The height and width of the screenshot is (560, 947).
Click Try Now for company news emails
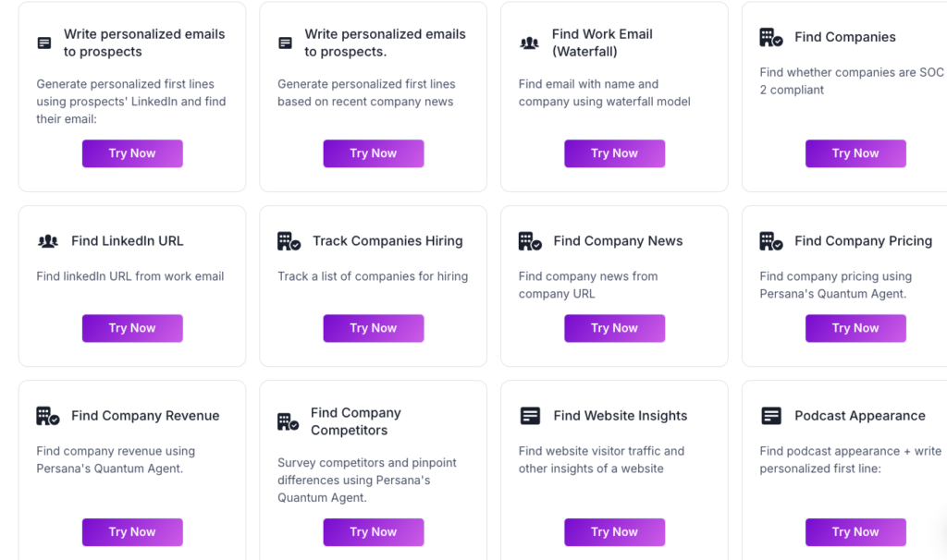click(373, 153)
